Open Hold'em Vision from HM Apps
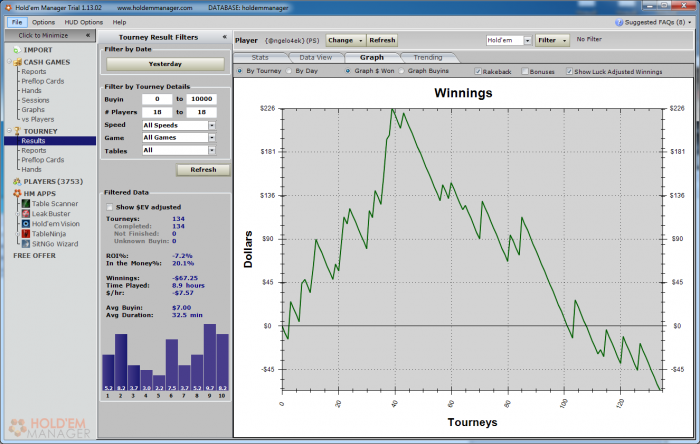Image resolution: width=700 pixels, height=444 pixels. pyautogui.click(x=55, y=223)
